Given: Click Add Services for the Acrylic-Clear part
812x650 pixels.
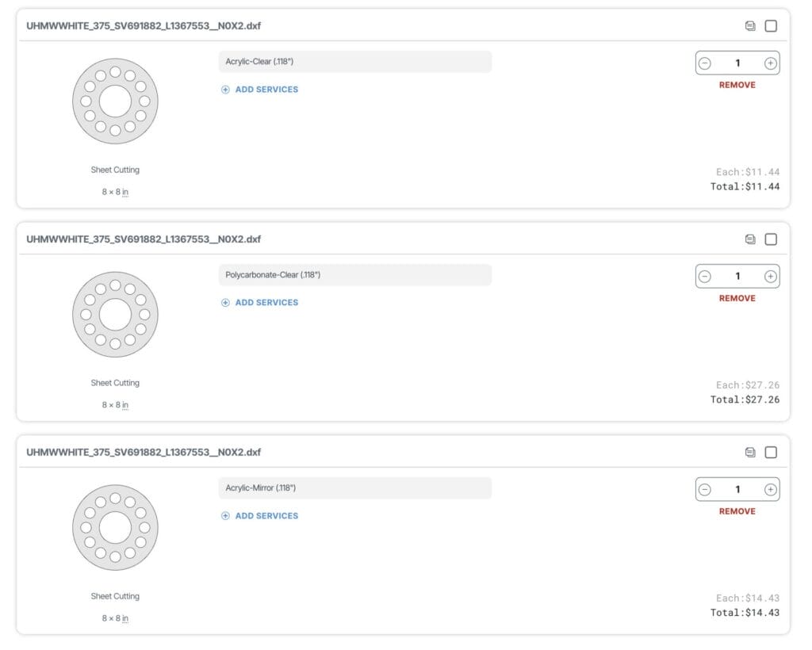Looking at the screenshot, I should coord(266,90).
